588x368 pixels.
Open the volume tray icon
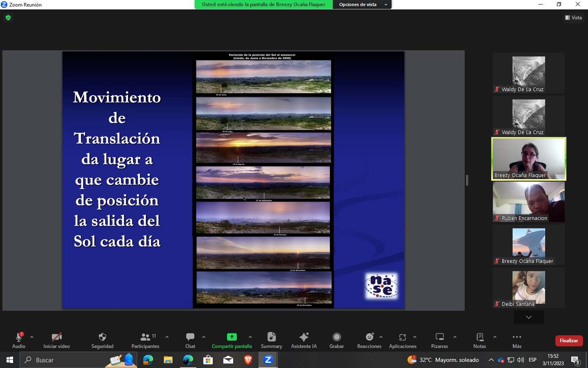521,360
